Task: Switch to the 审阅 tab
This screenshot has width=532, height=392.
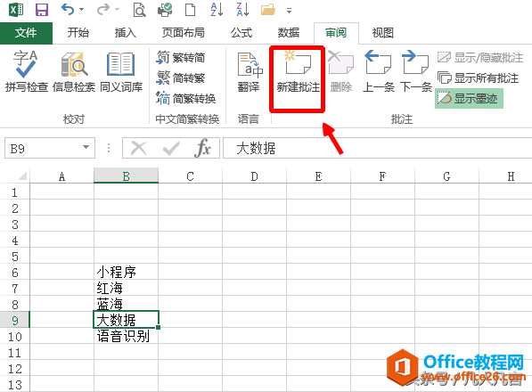Action: coord(336,33)
